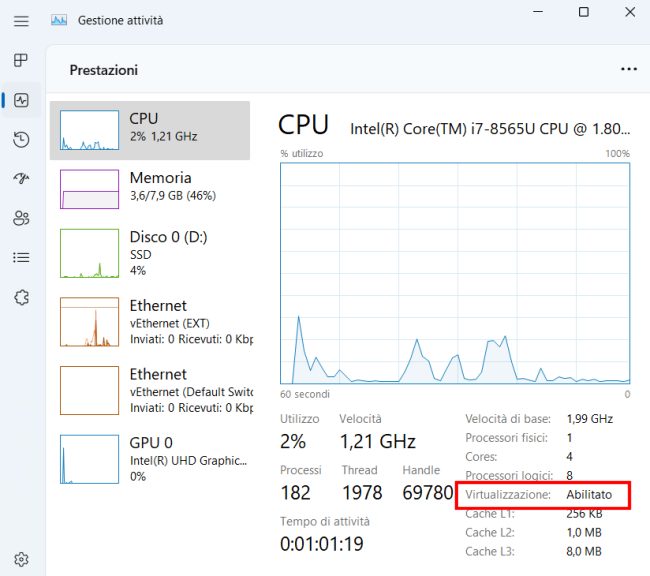Open the Startup apps sidebar icon
This screenshot has width=650, height=576.
tap(21, 178)
